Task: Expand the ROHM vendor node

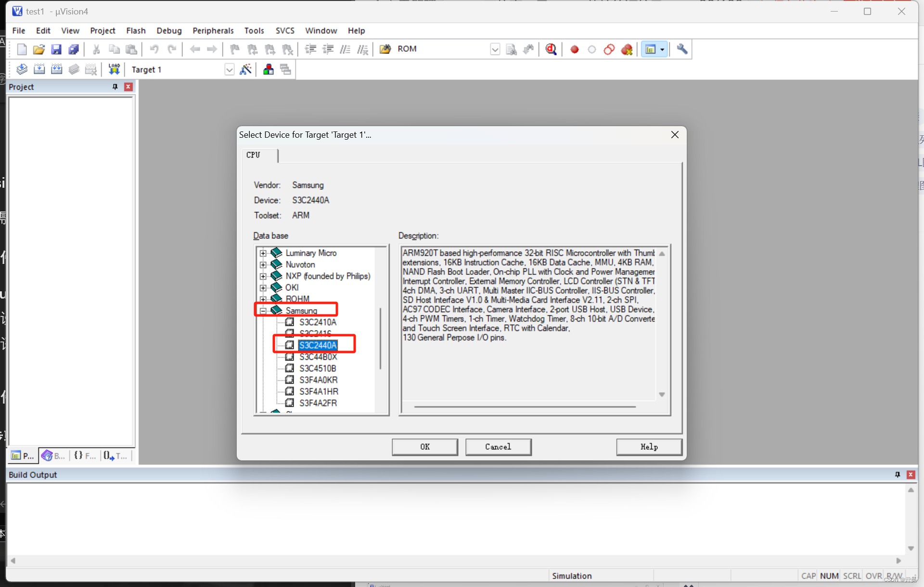Action: (x=263, y=299)
